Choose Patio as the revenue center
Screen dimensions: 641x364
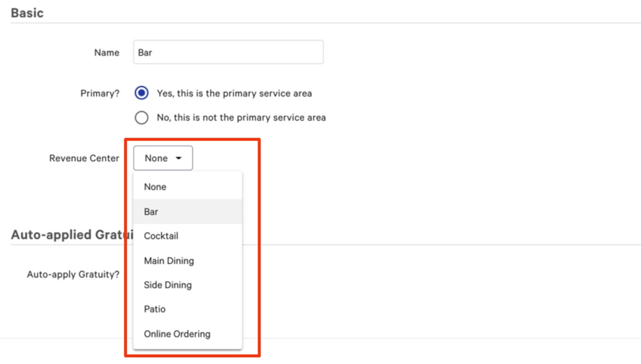point(155,309)
